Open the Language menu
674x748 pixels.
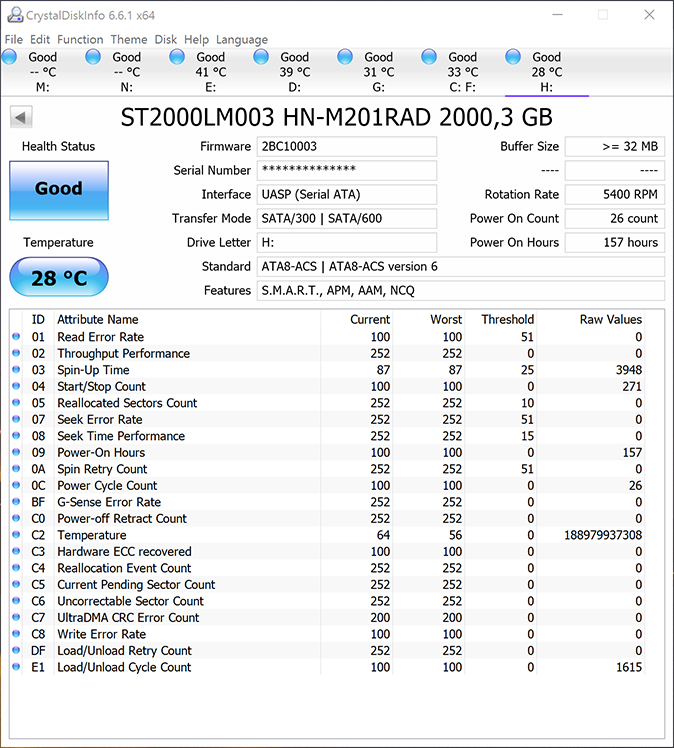(242, 40)
